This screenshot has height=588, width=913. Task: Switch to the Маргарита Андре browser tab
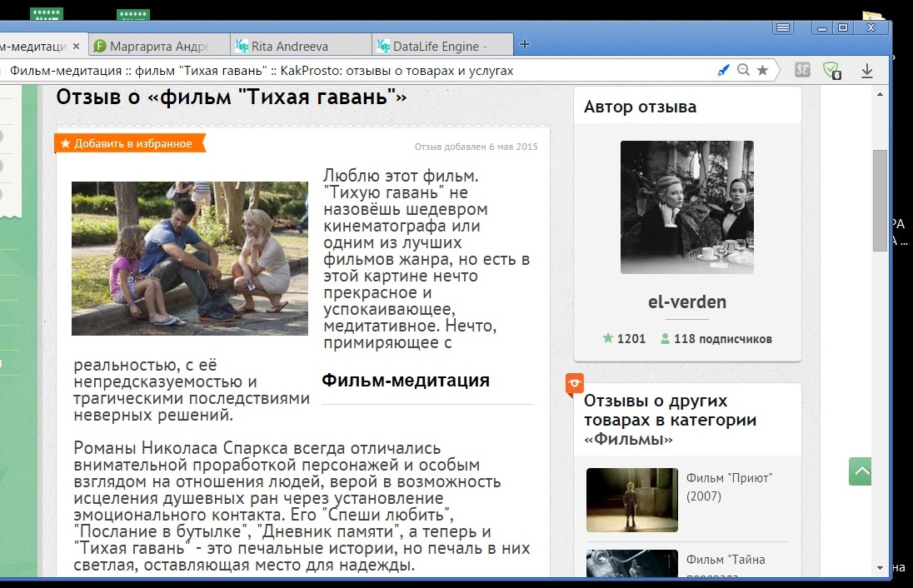tap(158, 46)
